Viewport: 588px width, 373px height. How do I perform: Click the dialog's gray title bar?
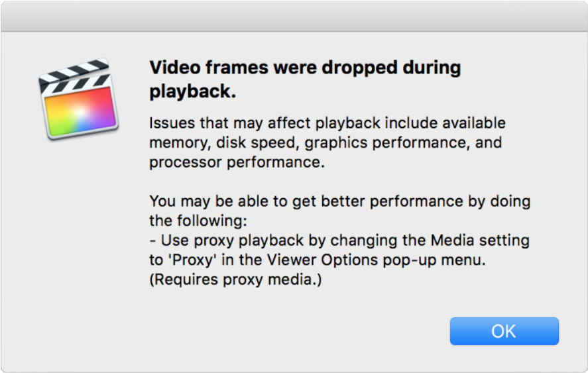coord(294,16)
